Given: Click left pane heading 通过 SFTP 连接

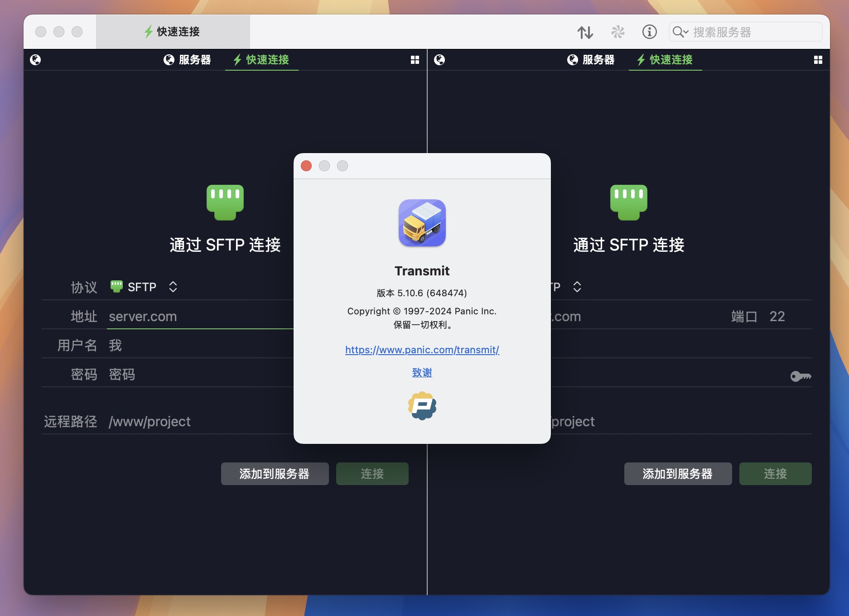Looking at the screenshot, I should (x=225, y=245).
